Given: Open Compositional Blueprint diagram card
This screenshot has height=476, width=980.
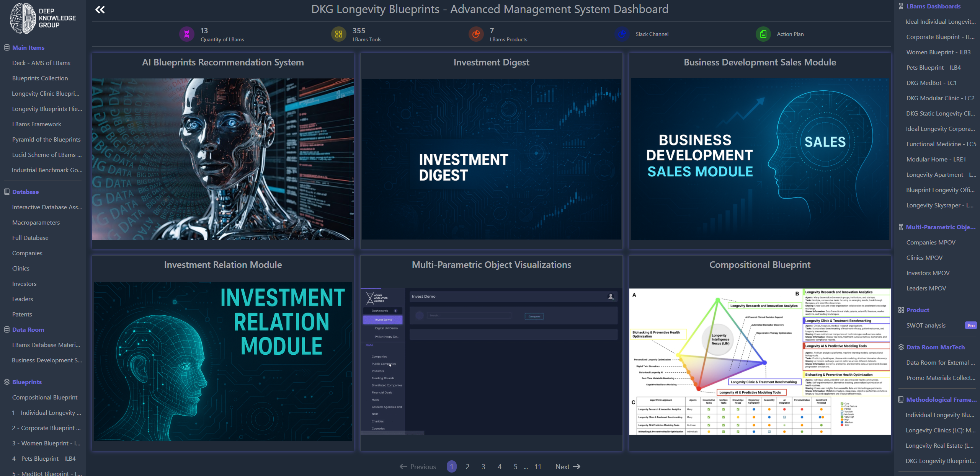Looking at the screenshot, I should coord(759,361).
